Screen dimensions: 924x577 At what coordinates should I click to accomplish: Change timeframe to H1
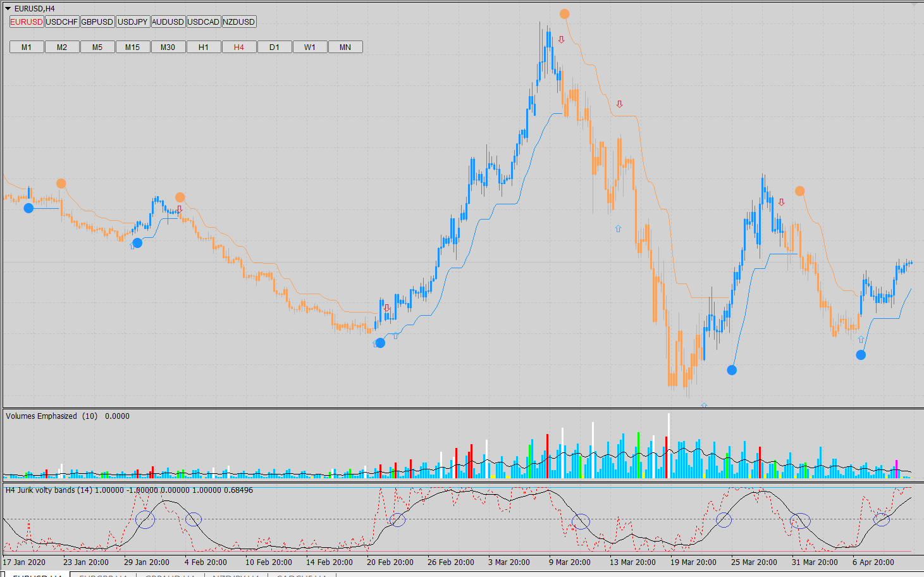click(204, 47)
